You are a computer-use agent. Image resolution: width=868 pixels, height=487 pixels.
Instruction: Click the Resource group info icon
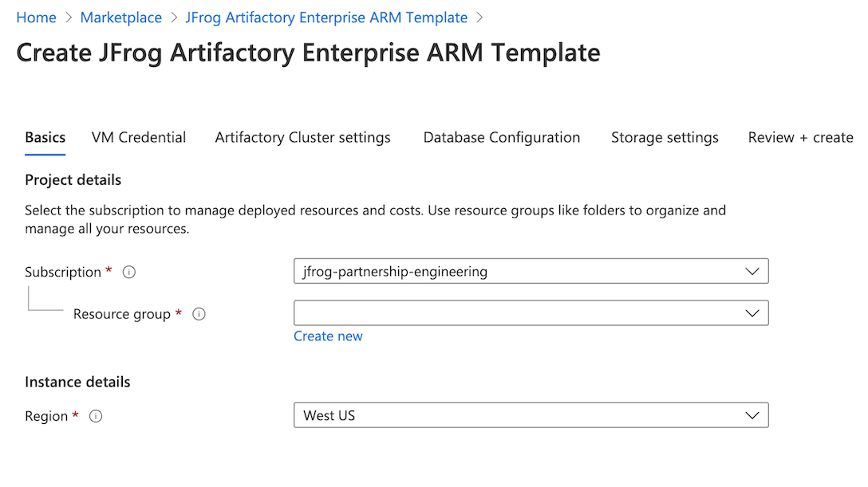(199, 314)
